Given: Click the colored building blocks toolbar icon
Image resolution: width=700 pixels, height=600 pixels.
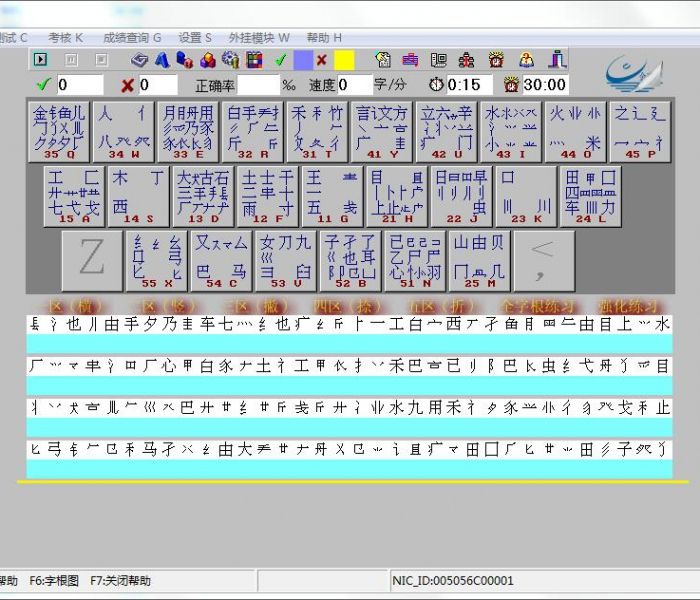Looking at the screenshot, I should point(208,60).
